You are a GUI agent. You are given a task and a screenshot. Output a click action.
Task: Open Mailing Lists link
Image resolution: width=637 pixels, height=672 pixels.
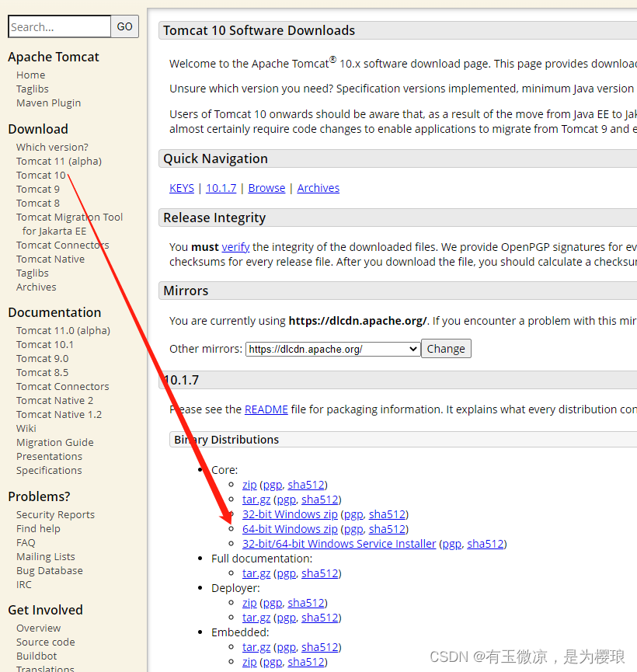(x=45, y=557)
